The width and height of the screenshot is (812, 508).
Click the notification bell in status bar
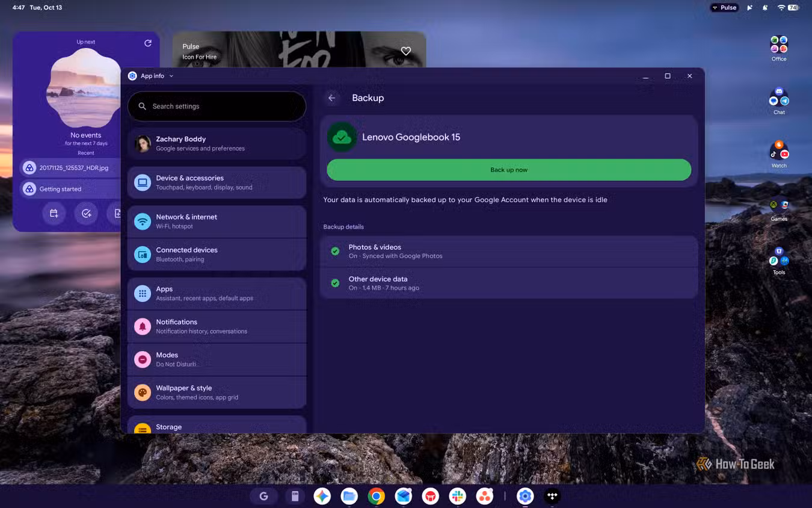tap(765, 8)
